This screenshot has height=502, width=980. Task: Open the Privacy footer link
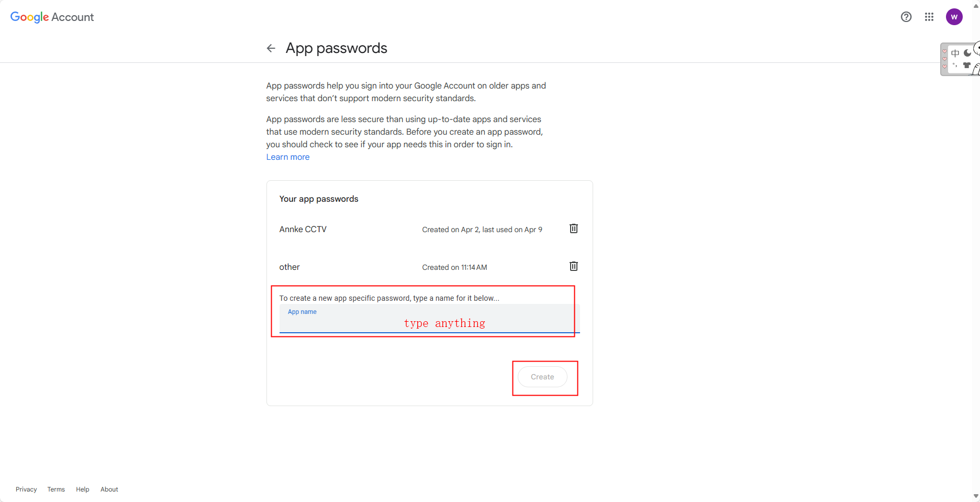(26, 489)
